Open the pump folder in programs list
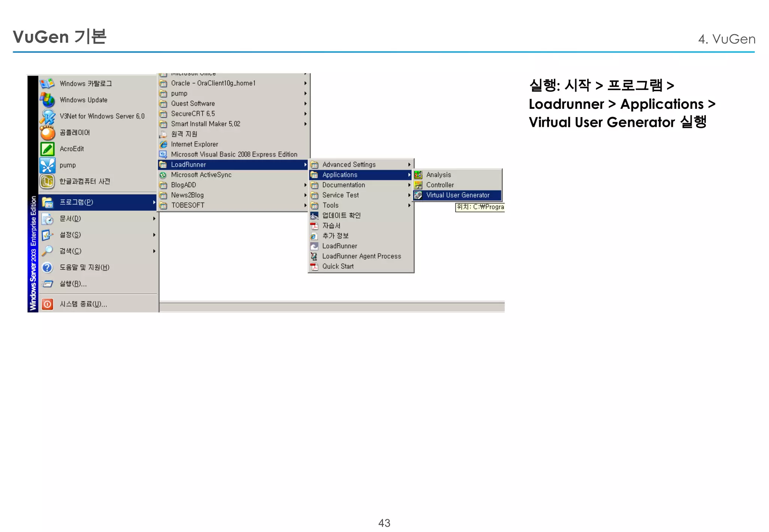 pos(233,93)
